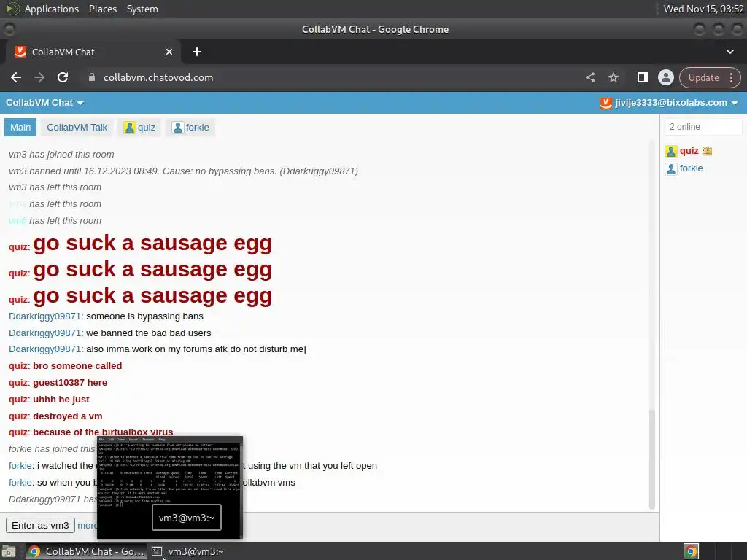Open a new Chrome tab
The width and height of the screenshot is (747, 560).
[197, 52]
